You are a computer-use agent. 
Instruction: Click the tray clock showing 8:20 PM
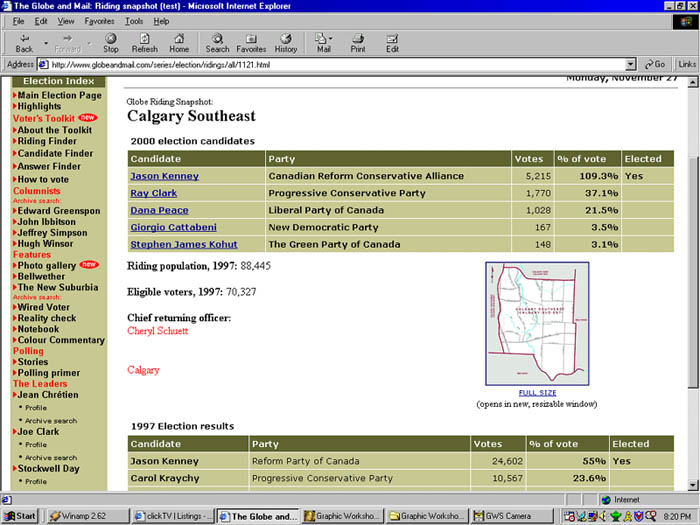pyautogui.click(x=677, y=517)
